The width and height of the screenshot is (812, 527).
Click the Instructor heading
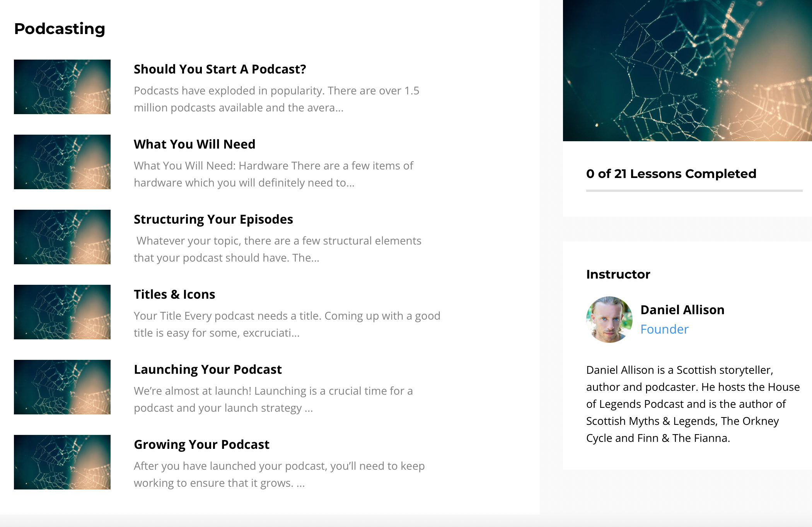tap(618, 274)
